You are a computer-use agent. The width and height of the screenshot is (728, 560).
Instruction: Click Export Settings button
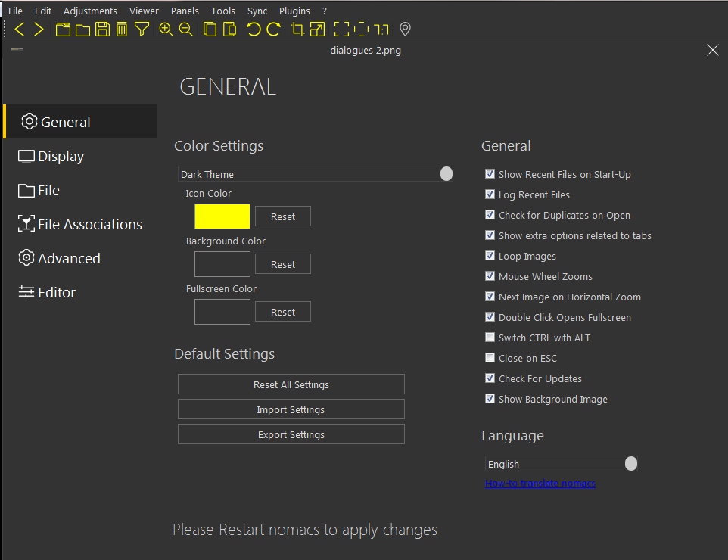pos(291,434)
